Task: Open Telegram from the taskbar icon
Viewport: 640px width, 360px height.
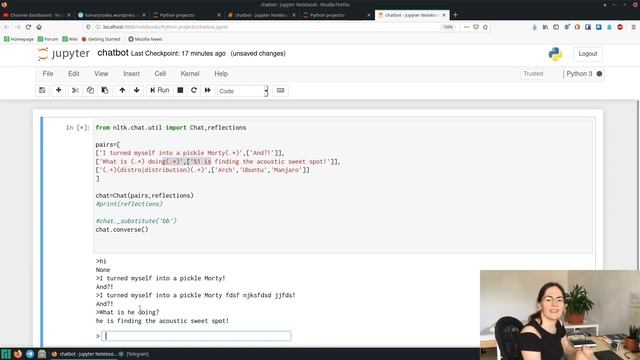Action: point(30,354)
